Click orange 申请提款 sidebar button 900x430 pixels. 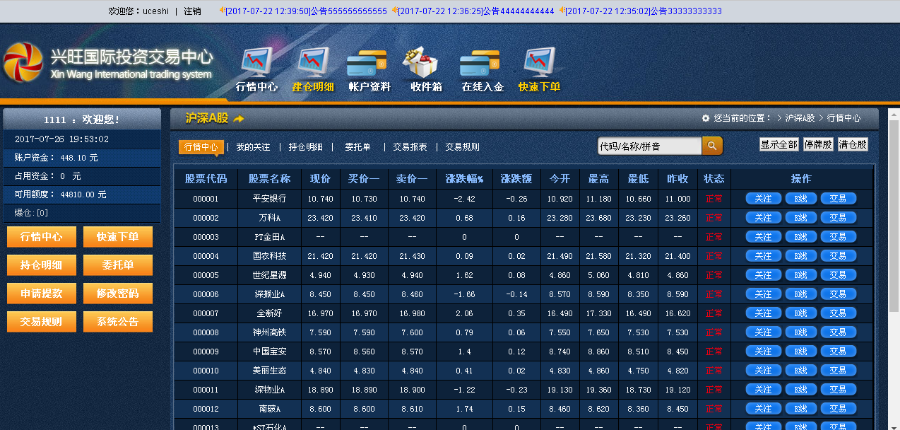[41, 294]
